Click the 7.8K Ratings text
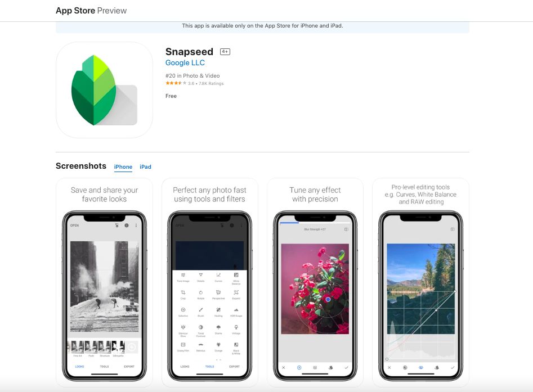 pos(211,84)
